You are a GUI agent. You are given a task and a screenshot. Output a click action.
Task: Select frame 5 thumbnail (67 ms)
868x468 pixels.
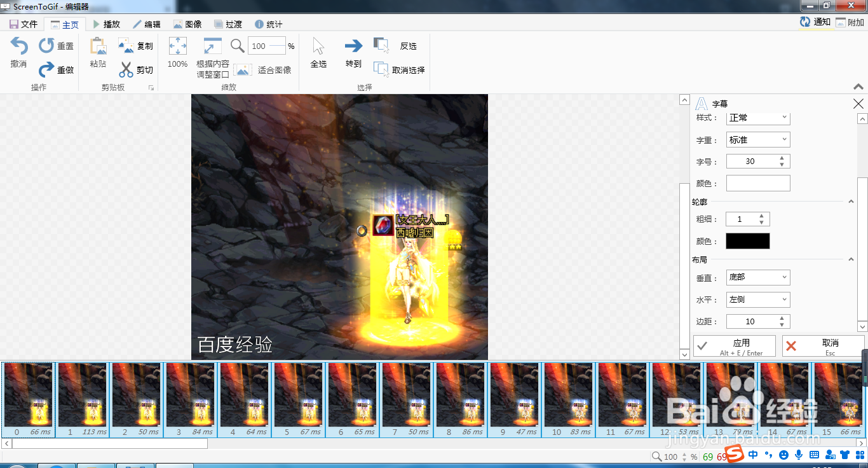298,399
